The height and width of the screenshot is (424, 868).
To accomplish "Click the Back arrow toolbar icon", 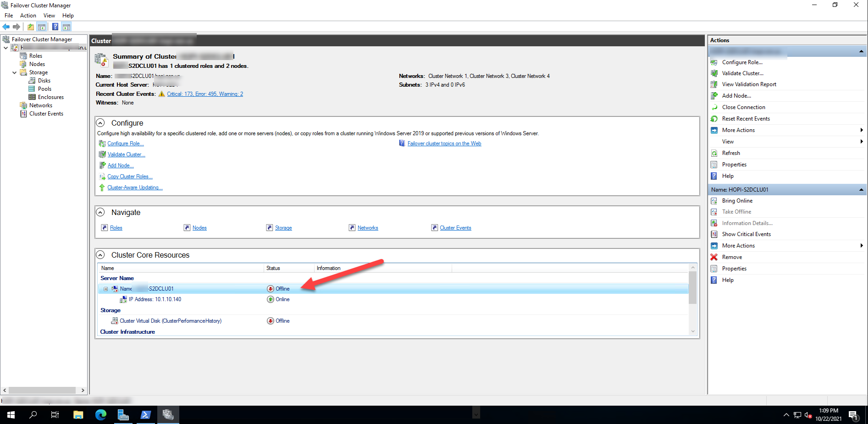I will point(6,27).
